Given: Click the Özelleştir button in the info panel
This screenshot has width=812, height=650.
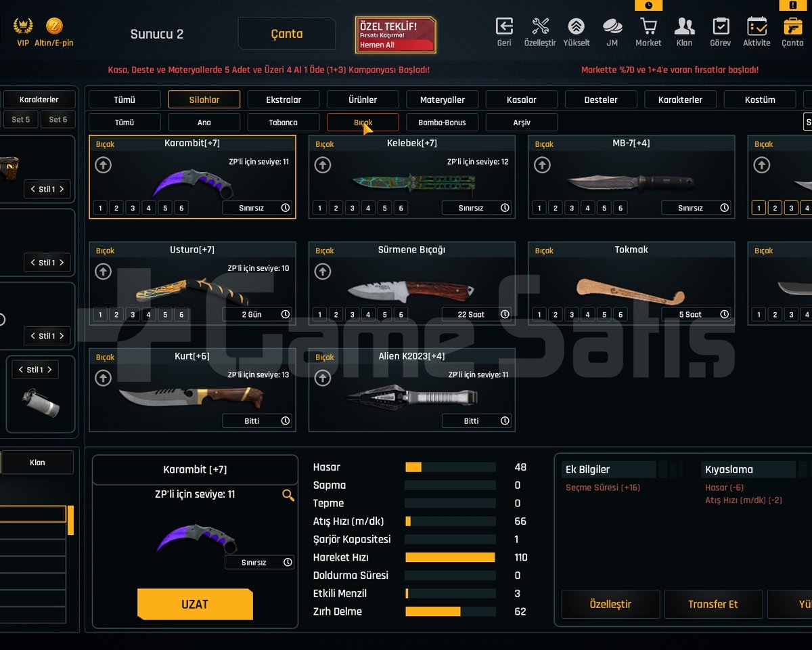Looking at the screenshot, I should click(x=610, y=604).
